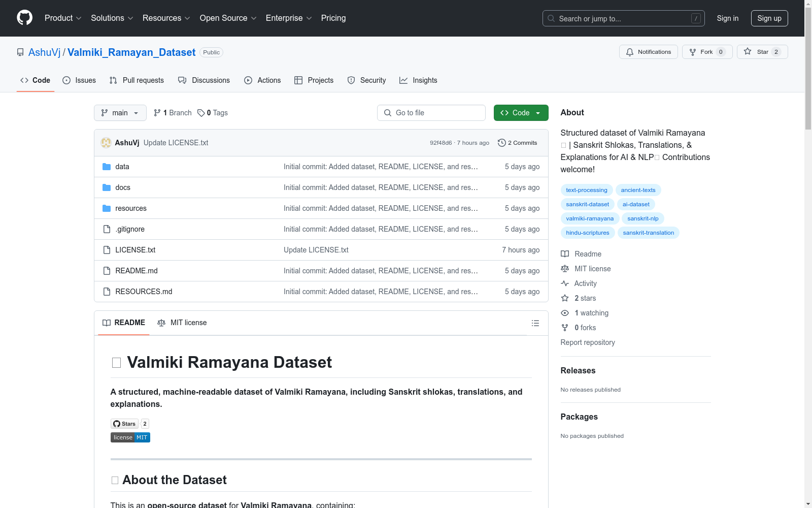This screenshot has width=812, height=508.
Task: Click AshuVj avatar in commit row
Action: pos(106,143)
